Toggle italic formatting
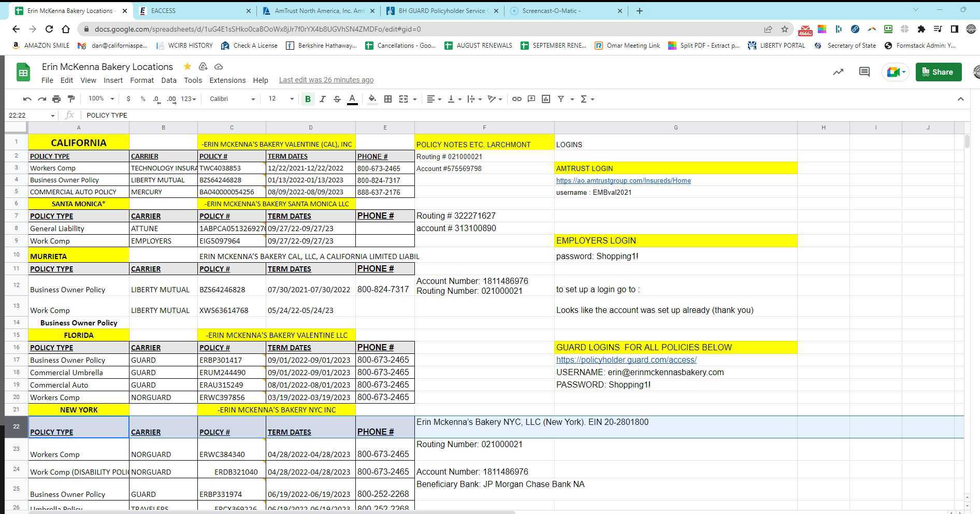980x514 pixels. coord(322,99)
